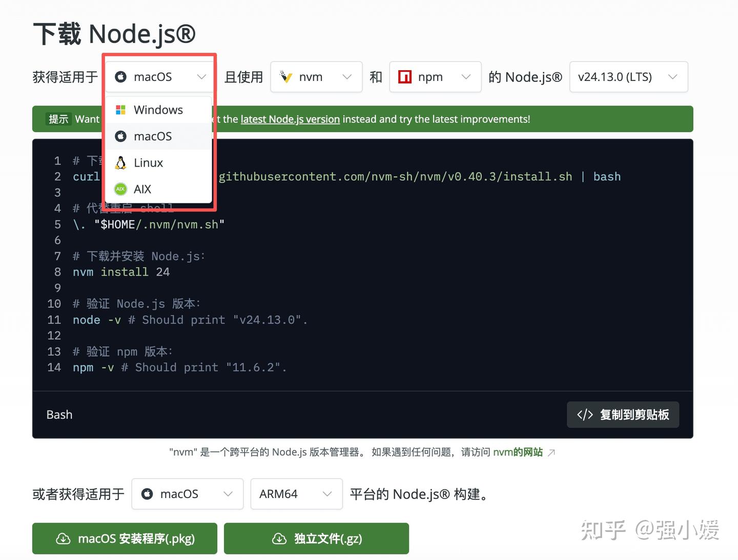738x560 pixels.
Task: Click the comment "# 下载并安装 Node.js:"
Action: (138, 256)
